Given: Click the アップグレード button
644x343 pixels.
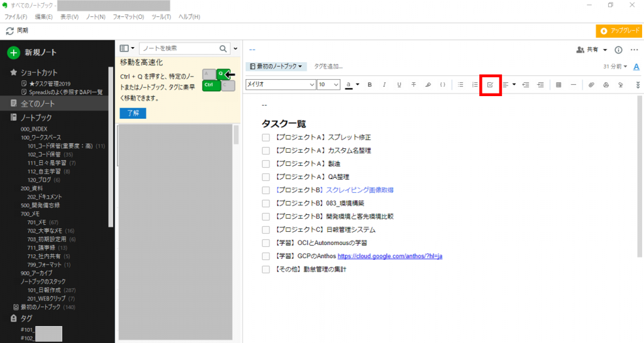Looking at the screenshot, I should pos(619,31).
